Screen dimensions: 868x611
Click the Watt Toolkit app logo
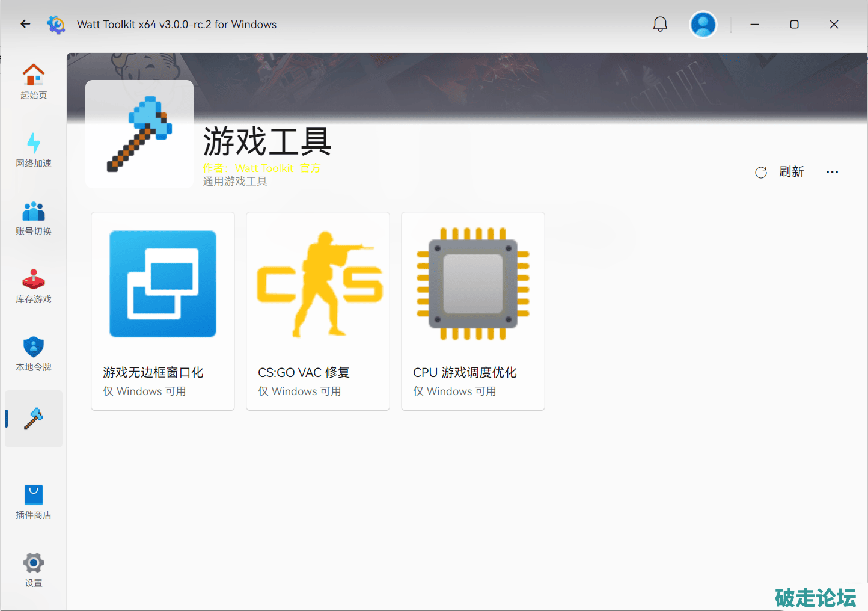[x=57, y=25]
